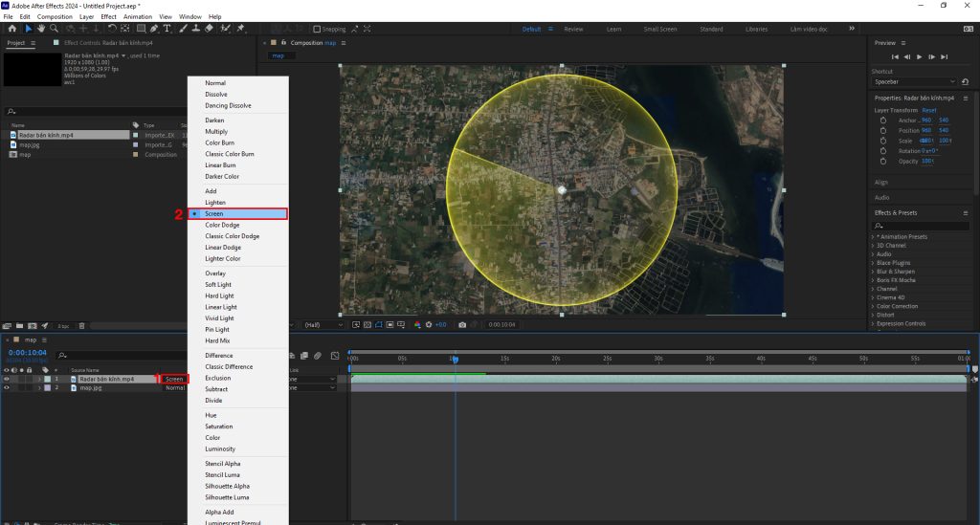This screenshot has width=980, height=525.
Task: Click trash icon in Project panel
Action: (81, 326)
